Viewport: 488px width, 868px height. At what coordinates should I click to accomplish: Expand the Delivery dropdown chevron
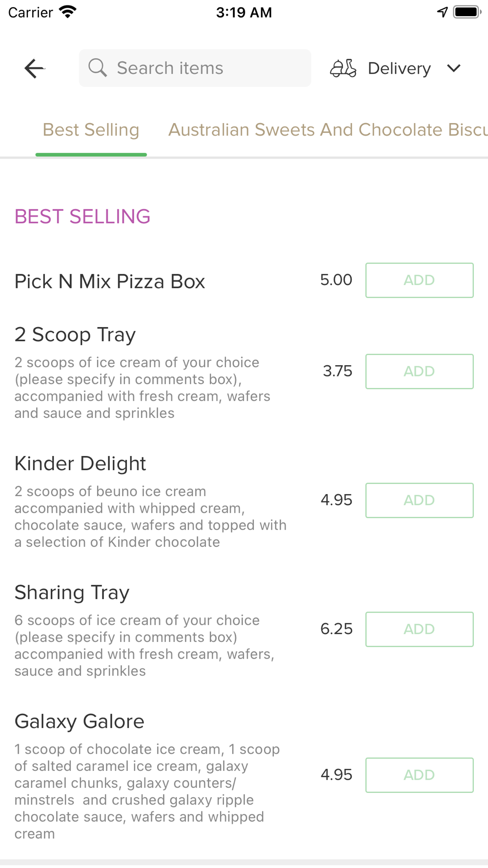pyautogui.click(x=454, y=68)
